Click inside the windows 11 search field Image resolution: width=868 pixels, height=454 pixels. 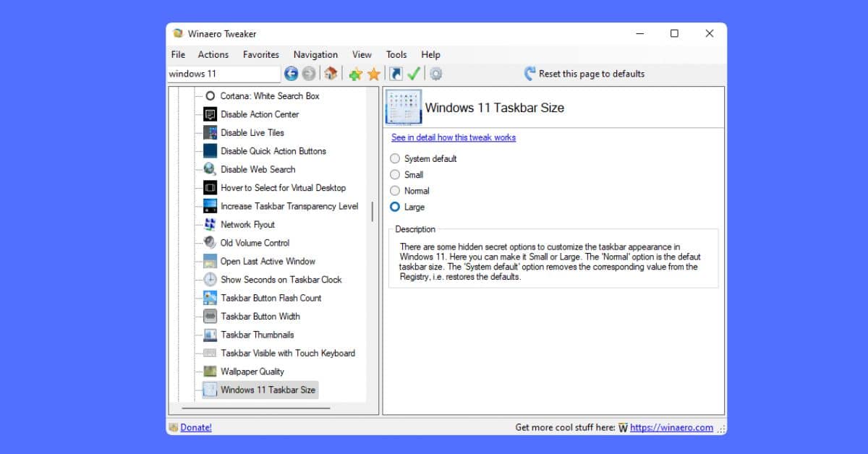(x=223, y=73)
